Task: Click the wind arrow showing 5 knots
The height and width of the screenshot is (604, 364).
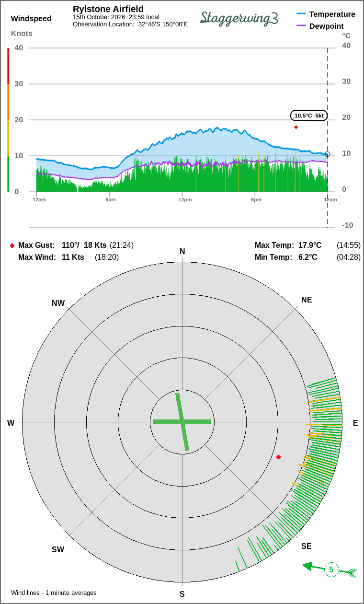Action: point(330,569)
